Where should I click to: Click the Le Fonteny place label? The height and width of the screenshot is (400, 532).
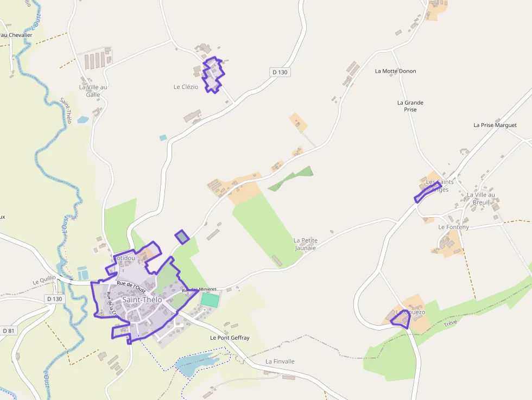click(454, 227)
